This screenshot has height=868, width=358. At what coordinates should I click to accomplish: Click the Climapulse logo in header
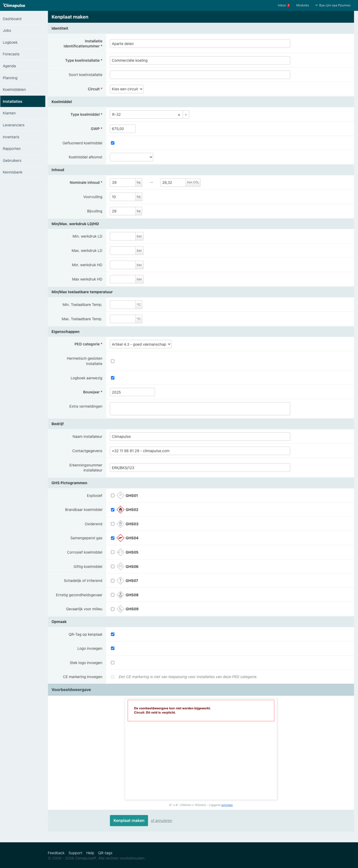pyautogui.click(x=14, y=5)
